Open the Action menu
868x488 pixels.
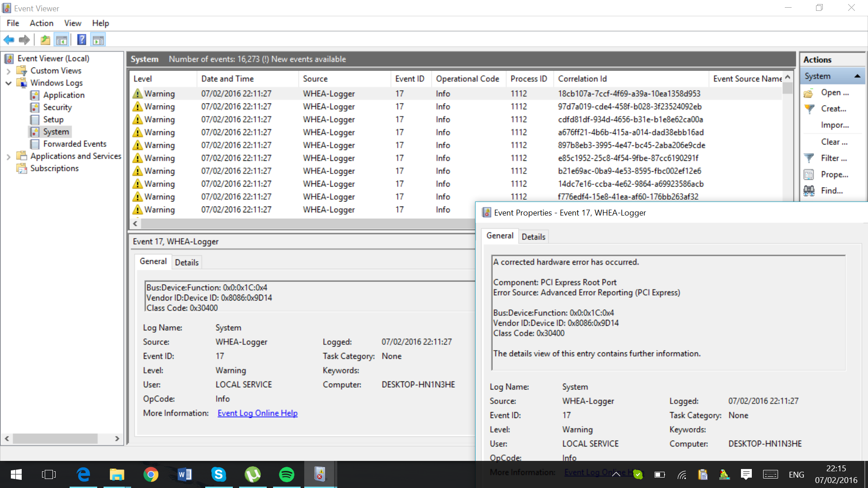point(41,23)
